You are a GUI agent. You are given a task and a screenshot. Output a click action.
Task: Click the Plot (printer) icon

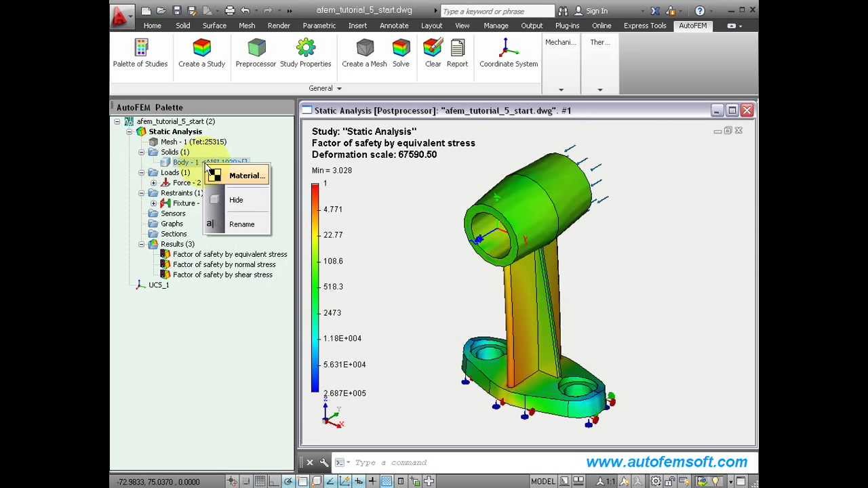230,10
